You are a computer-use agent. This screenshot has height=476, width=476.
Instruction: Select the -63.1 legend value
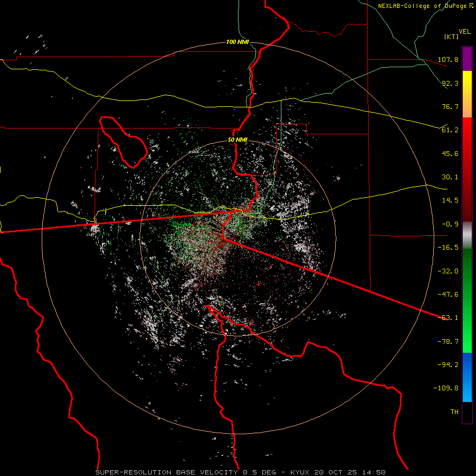[448, 317]
